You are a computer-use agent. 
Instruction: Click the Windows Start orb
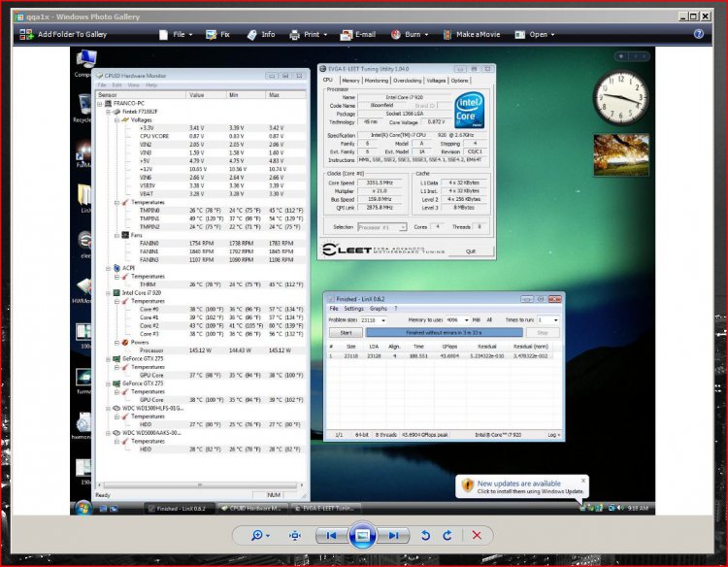(x=83, y=508)
